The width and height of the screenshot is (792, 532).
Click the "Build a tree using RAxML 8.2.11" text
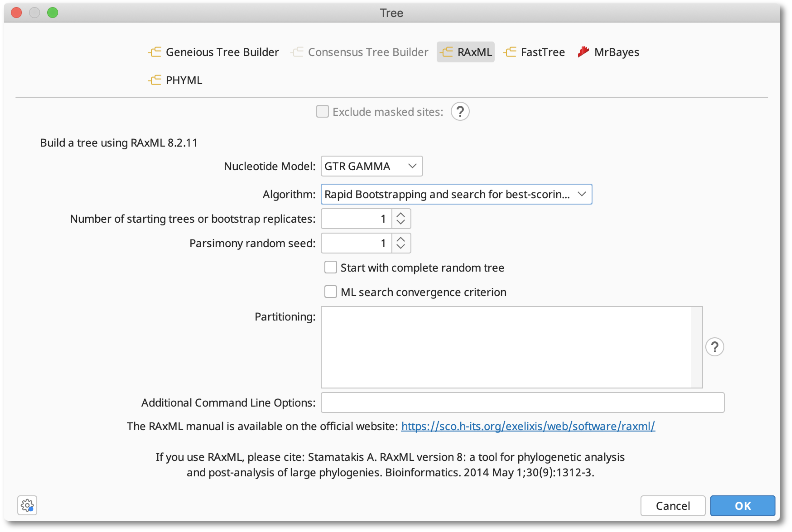point(119,143)
